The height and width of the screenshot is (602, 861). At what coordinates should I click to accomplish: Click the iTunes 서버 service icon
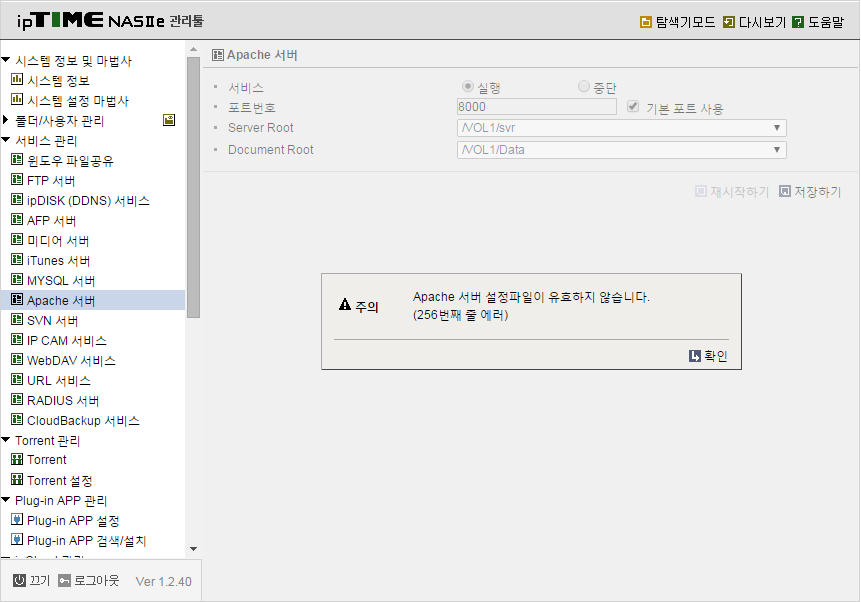click(17, 259)
